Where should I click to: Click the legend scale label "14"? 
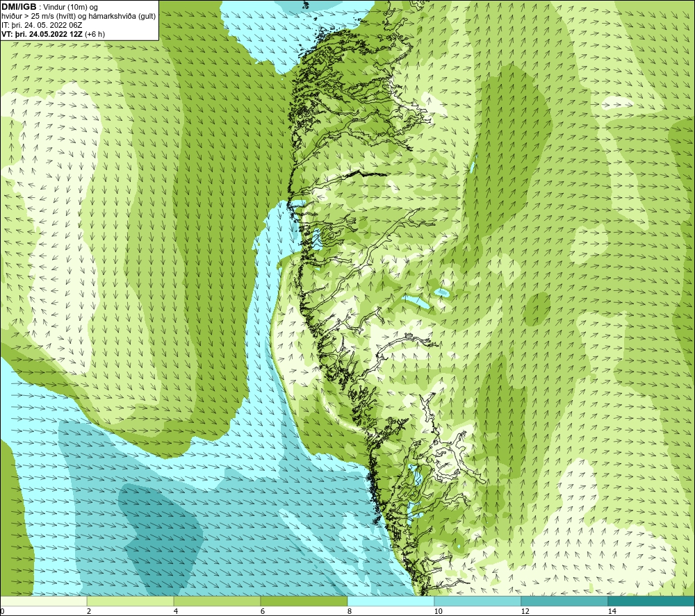click(612, 612)
